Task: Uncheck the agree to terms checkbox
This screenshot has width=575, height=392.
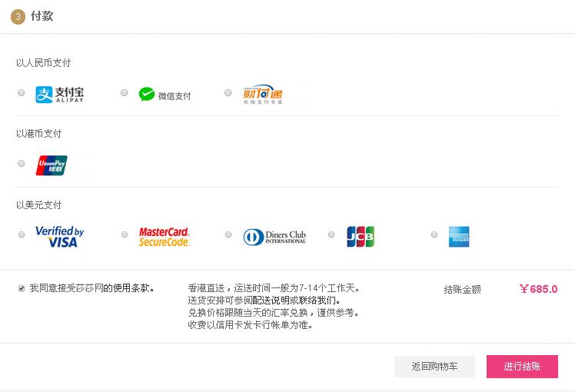Action: [x=22, y=288]
